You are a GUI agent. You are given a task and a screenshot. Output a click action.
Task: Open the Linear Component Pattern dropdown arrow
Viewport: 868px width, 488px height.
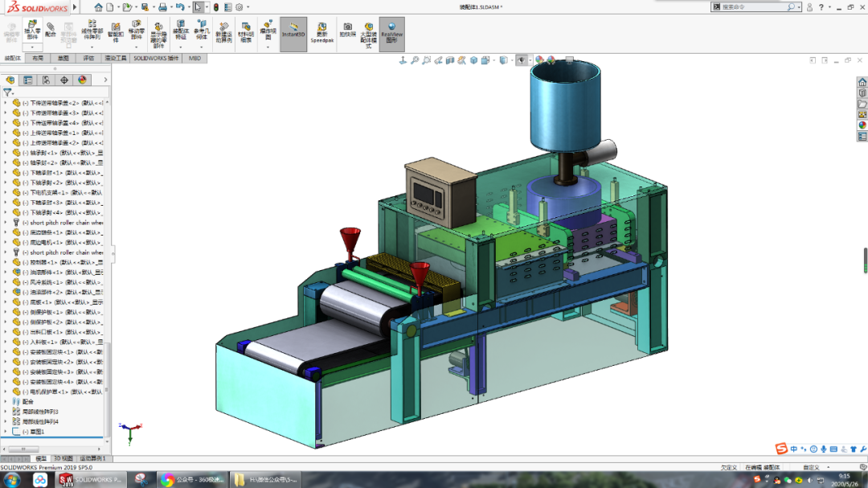point(92,47)
